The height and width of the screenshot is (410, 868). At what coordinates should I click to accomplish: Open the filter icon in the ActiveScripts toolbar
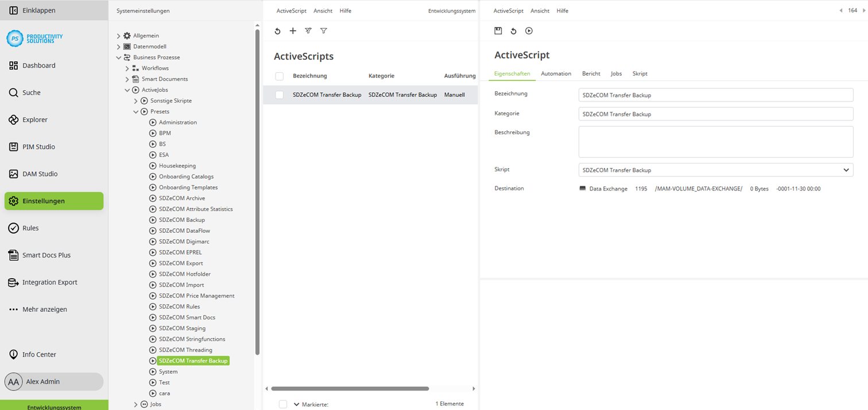(x=324, y=30)
